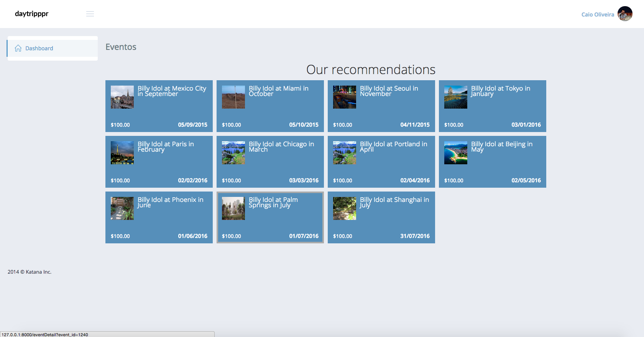Click the daytripppr logo
This screenshot has width=644, height=337.
click(31, 14)
